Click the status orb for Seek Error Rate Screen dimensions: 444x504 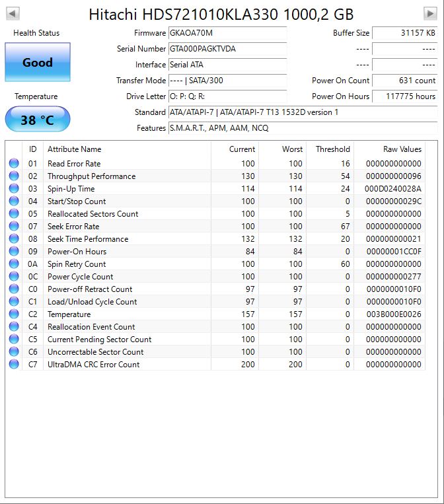coord(14,226)
